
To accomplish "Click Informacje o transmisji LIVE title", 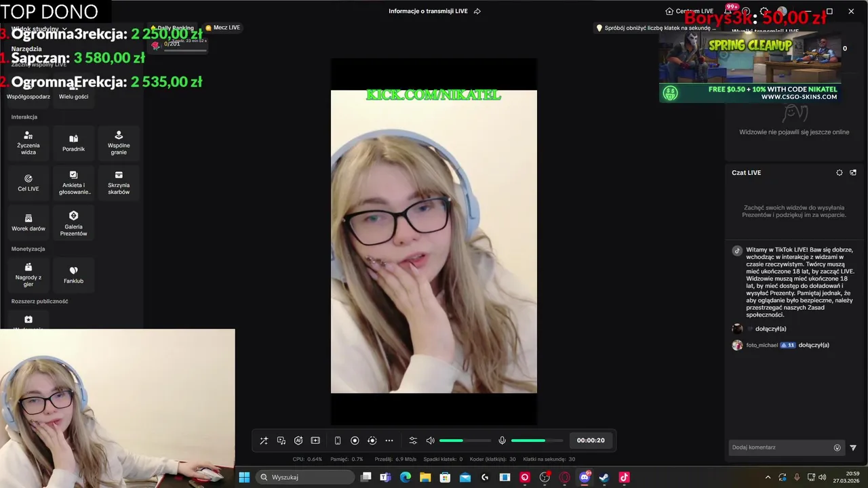I will 428,12.
